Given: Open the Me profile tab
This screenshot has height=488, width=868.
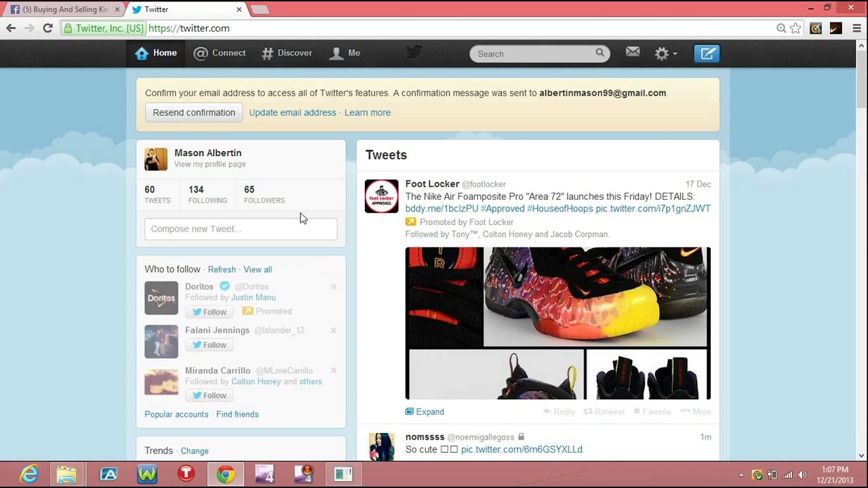Looking at the screenshot, I should [345, 53].
